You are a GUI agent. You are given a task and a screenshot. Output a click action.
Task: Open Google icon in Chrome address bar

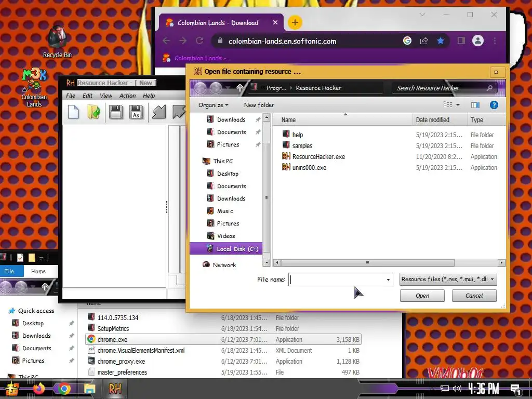point(407,41)
